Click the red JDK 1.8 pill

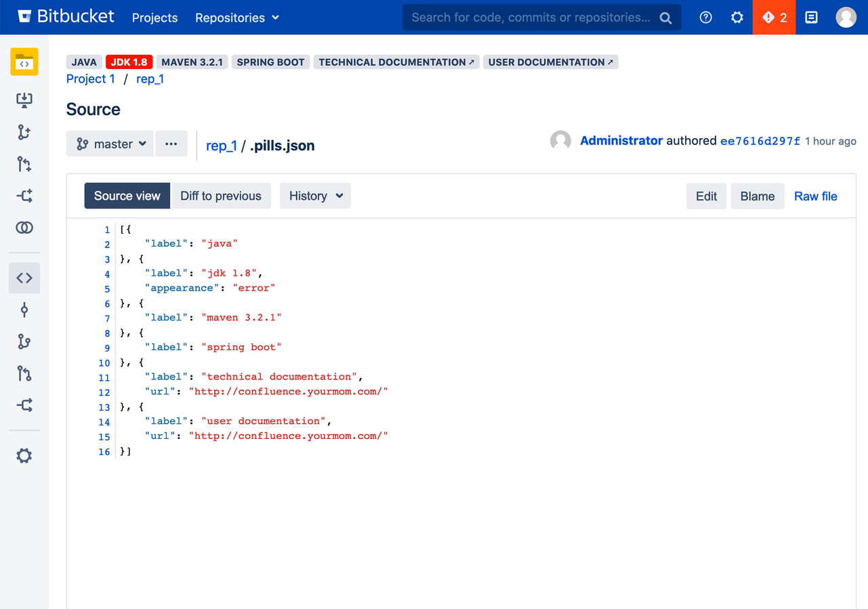click(129, 62)
